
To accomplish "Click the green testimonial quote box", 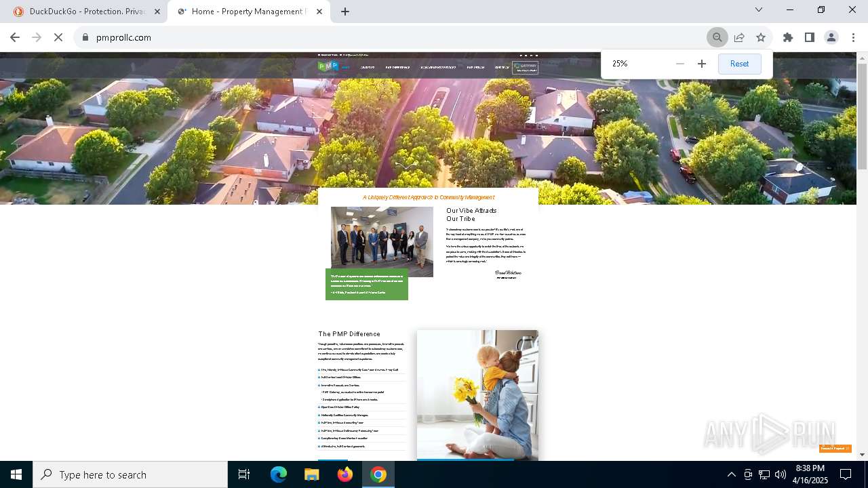I will click(367, 284).
